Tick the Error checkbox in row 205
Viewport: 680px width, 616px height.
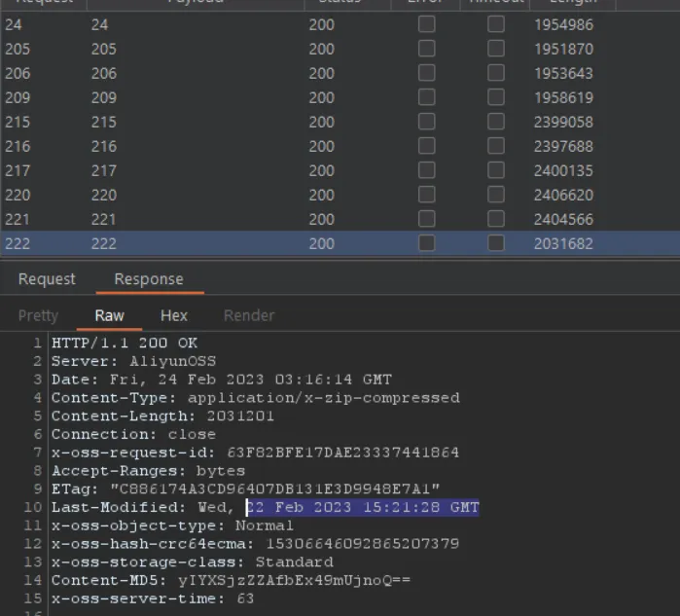coord(427,49)
